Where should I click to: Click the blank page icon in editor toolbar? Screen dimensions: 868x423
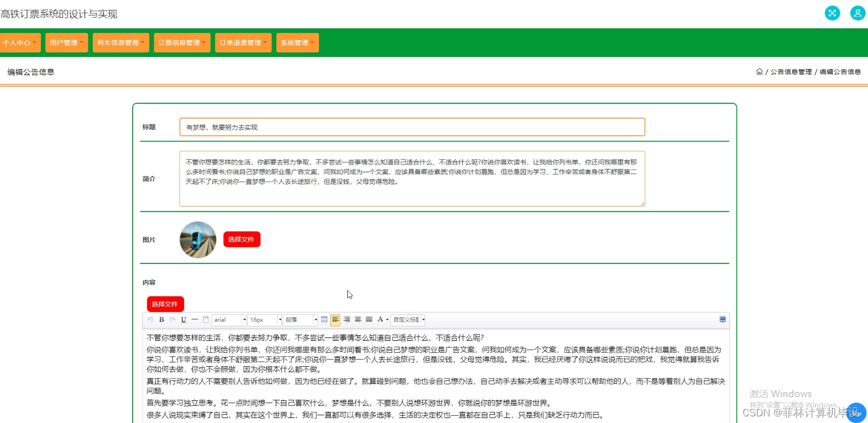206,320
